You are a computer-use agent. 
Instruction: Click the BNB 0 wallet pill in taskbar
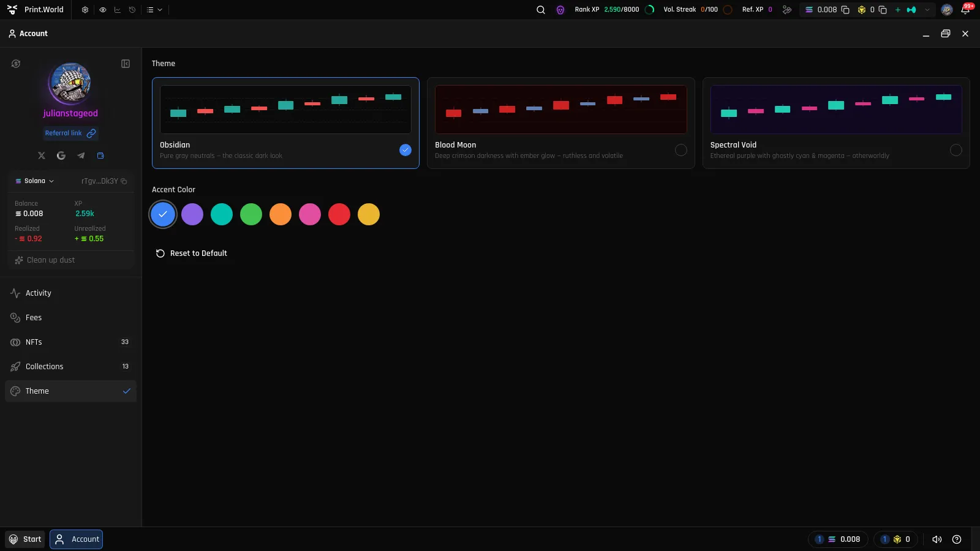[x=895, y=539]
